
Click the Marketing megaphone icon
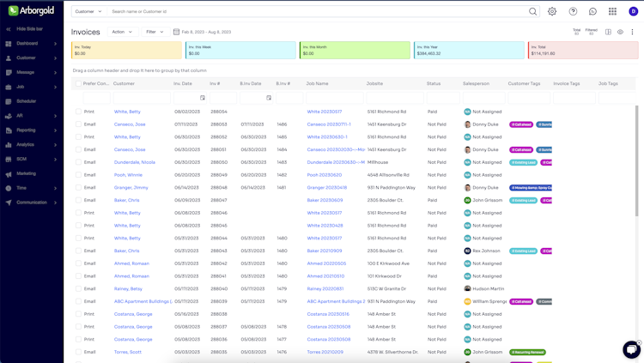click(9, 173)
